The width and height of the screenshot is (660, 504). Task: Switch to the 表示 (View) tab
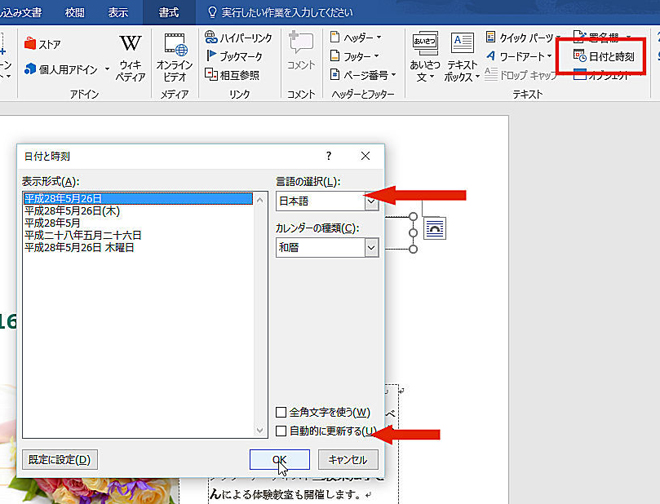tap(118, 12)
